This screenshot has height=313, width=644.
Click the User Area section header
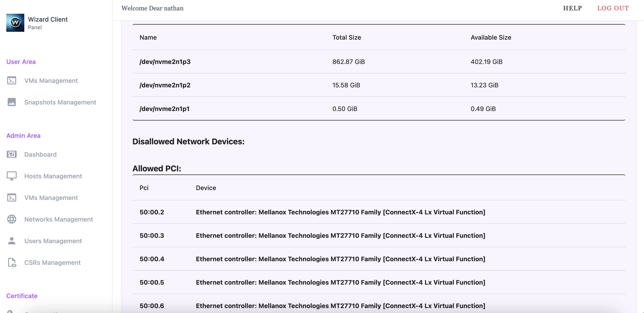coord(21,61)
